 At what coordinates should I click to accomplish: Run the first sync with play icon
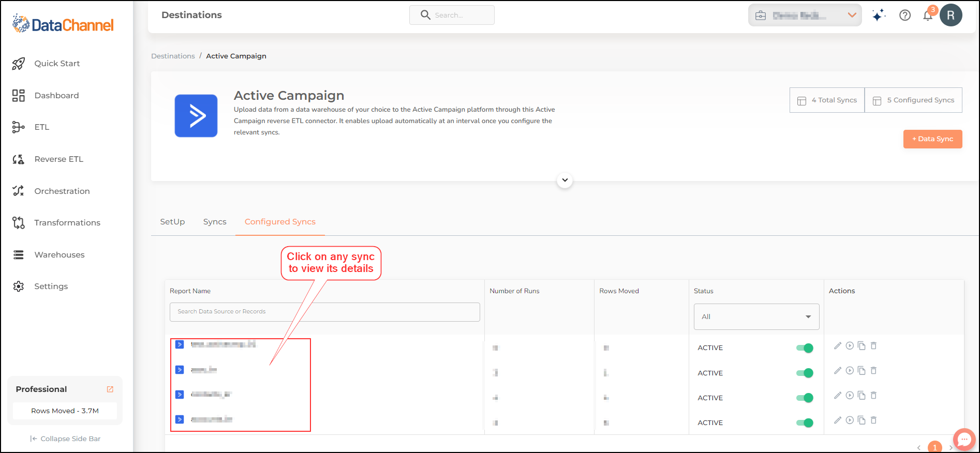850,346
